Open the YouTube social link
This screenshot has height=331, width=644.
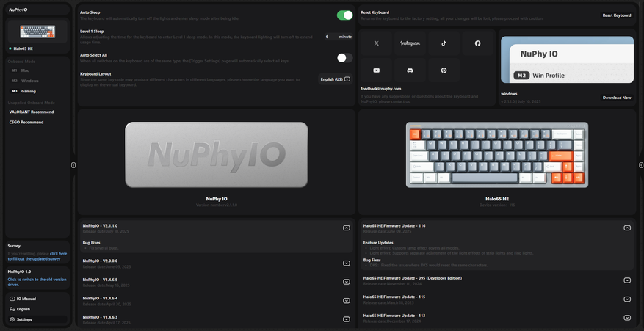tap(376, 70)
